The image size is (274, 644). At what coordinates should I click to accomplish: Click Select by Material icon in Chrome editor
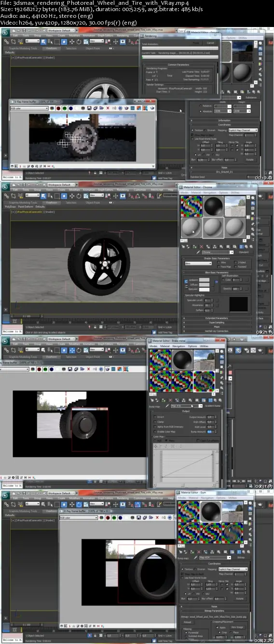[x=253, y=234]
